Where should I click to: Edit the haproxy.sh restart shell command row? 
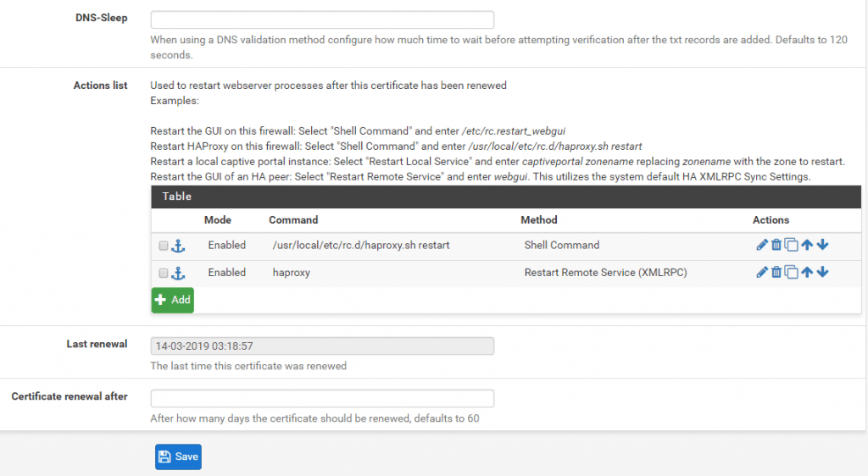coord(761,246)
